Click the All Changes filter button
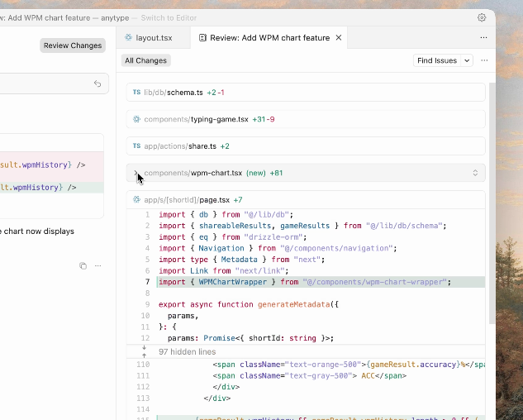523x420 pixels. (x=146, y=60)
